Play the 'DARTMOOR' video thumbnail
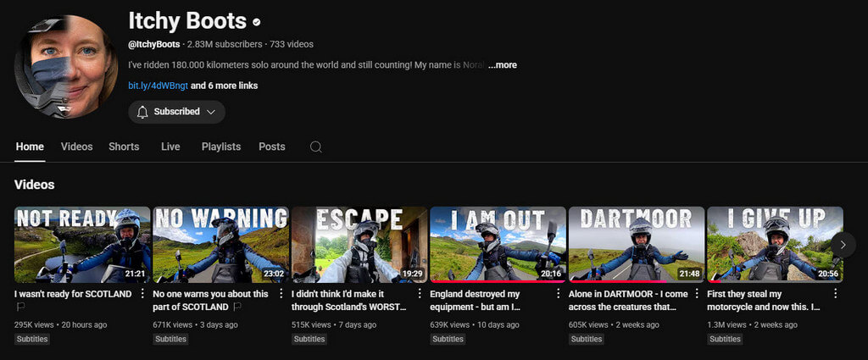Screen dimensions: 868x360 [x=637, y=245]
